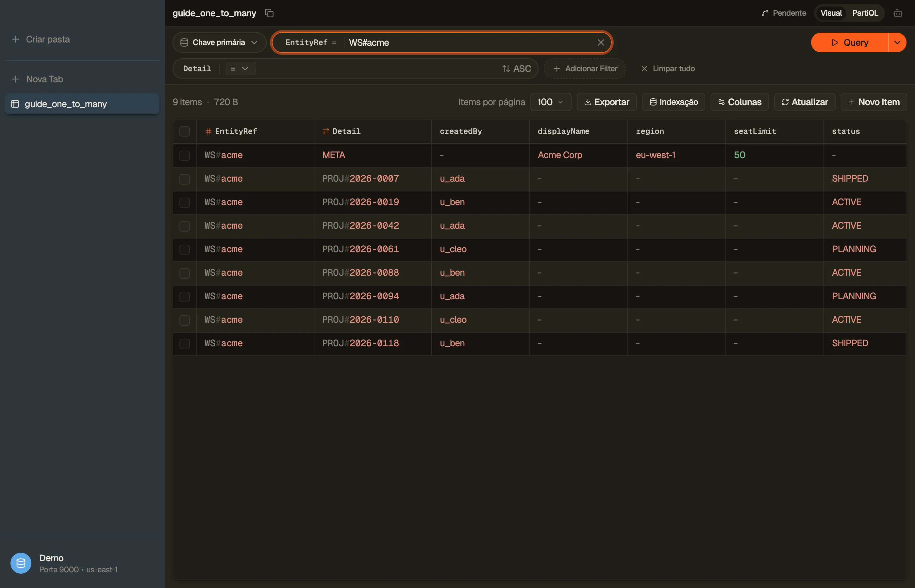915x588 pixels.
Task: Clear the EntityRef WS#acme value
Action: tap(601, 42)
